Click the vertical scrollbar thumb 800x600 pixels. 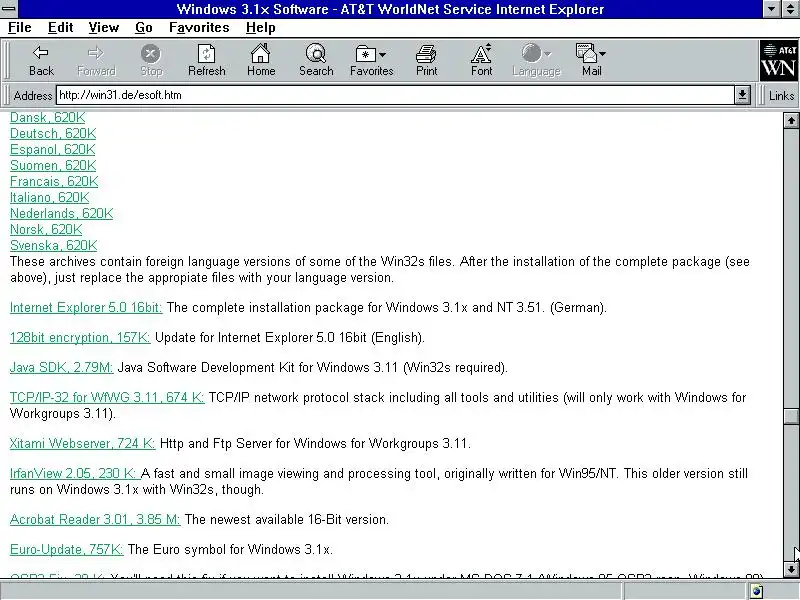click(x=791, y=416)
